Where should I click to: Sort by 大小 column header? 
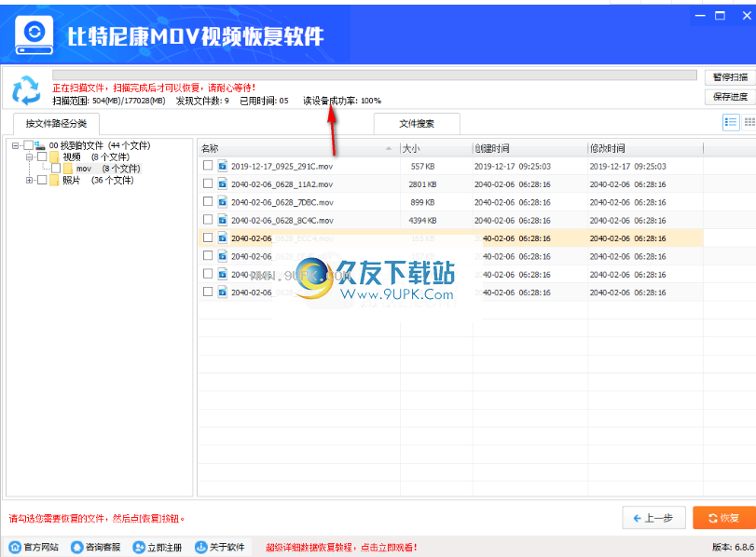[436, 148]
